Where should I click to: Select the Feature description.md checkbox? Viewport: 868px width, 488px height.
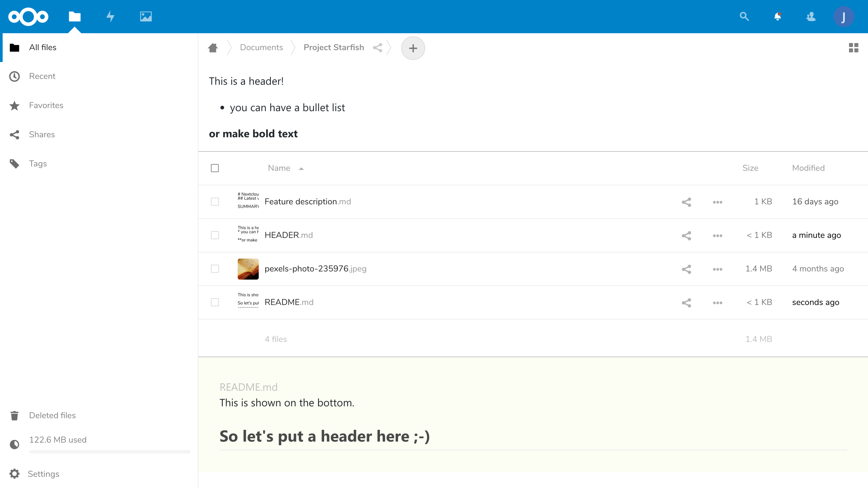215,202
